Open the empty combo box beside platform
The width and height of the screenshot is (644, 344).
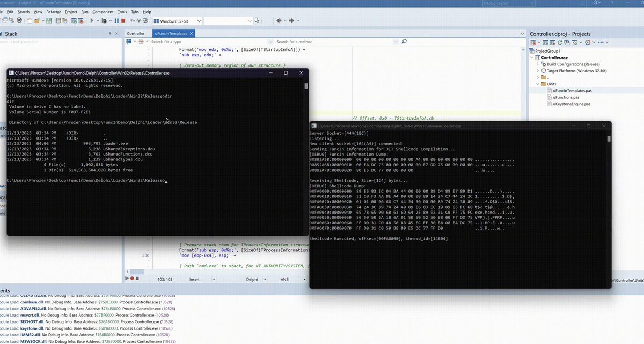[x=250, y=21]
